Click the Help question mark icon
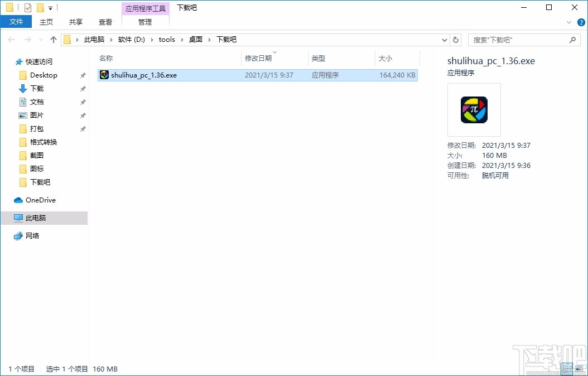This screenshot has width=588, height=376. click(582, 22)
